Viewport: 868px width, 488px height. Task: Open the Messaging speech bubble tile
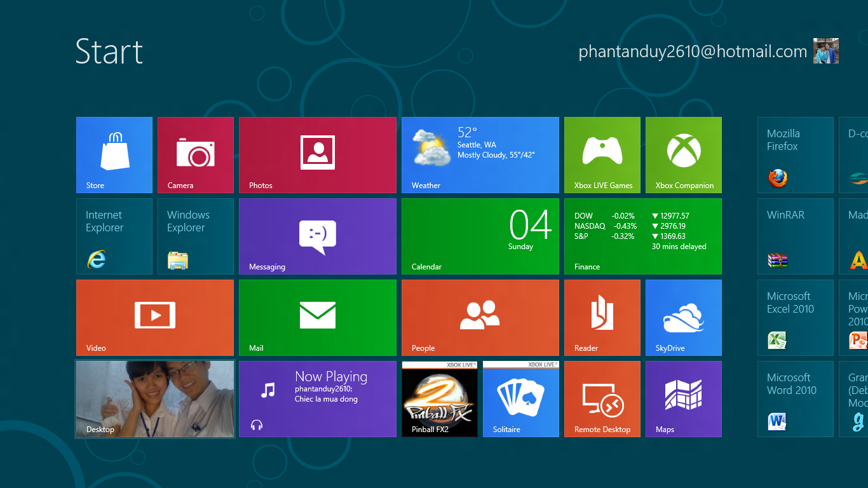(x=318, y=236)
